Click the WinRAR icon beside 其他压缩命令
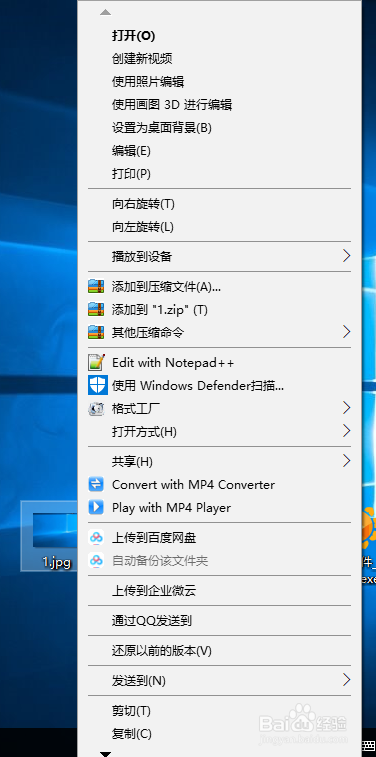376x757 pixels. pyautogui.click(x=96, y=332)
